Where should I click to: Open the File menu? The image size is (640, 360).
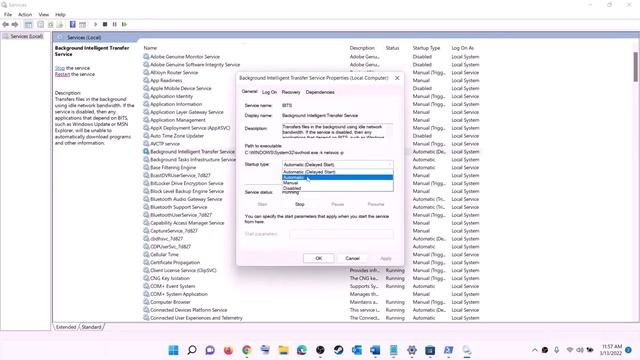coord(8,14)
